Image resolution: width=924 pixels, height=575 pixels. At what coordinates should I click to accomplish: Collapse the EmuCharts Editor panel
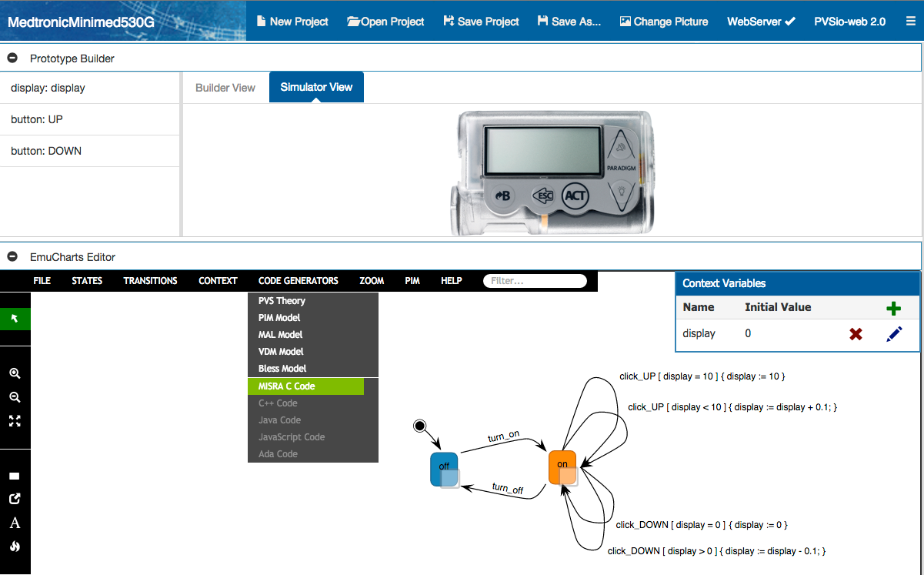point(12,256)
